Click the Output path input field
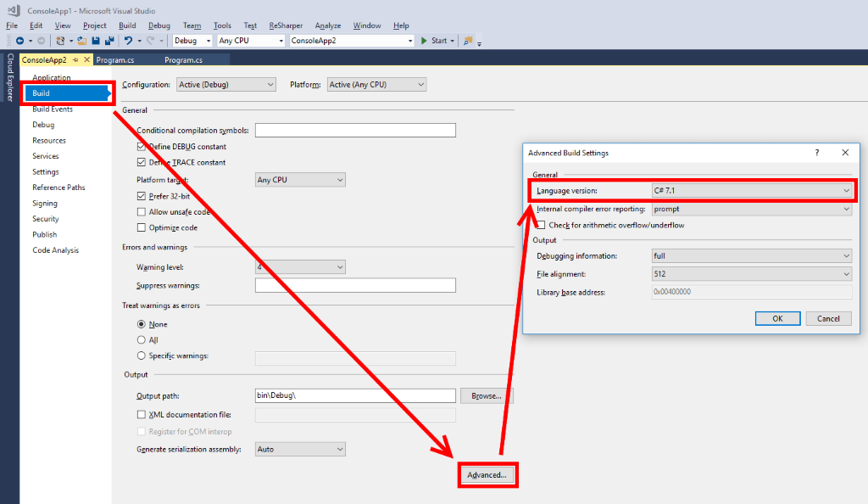Image resolution: width=868 pixels, height=504 pixels. coord(354,395)
